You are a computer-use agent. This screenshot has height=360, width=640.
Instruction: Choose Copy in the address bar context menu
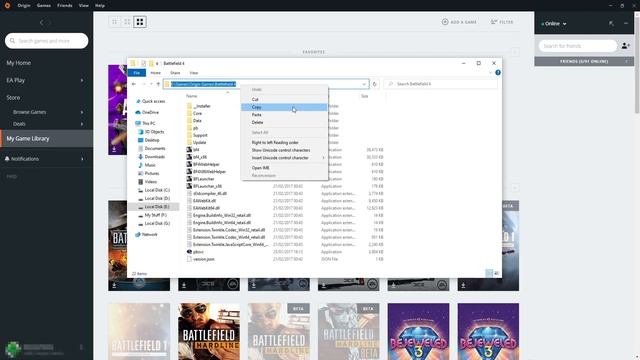pos(284,107)
